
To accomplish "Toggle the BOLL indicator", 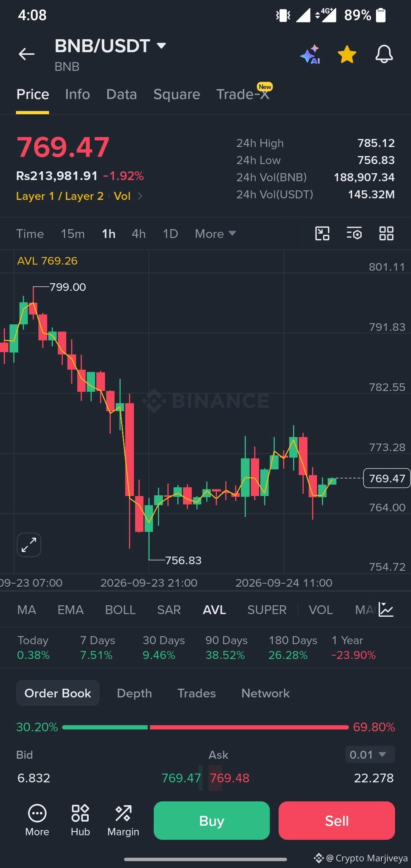I will (x=120, y=610).
